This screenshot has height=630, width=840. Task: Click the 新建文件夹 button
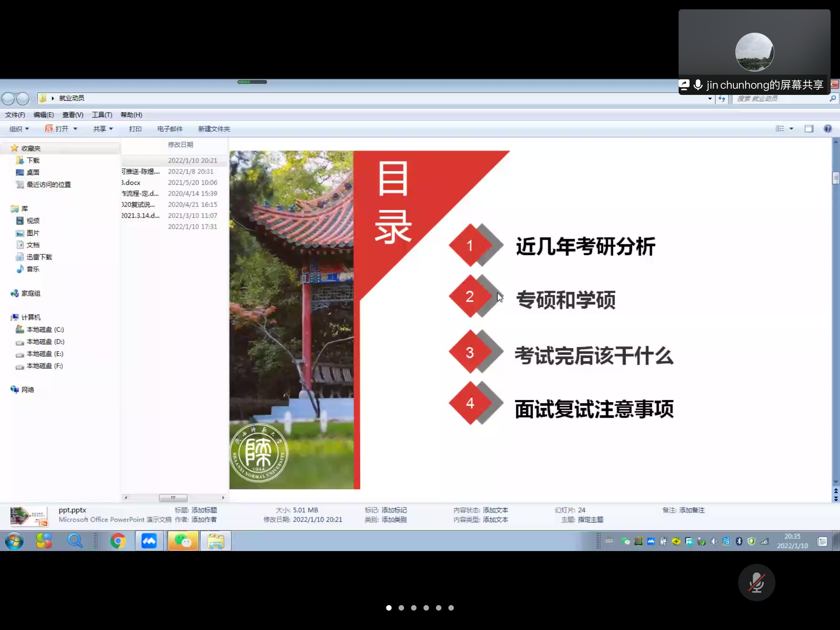(x=214, y=129)
